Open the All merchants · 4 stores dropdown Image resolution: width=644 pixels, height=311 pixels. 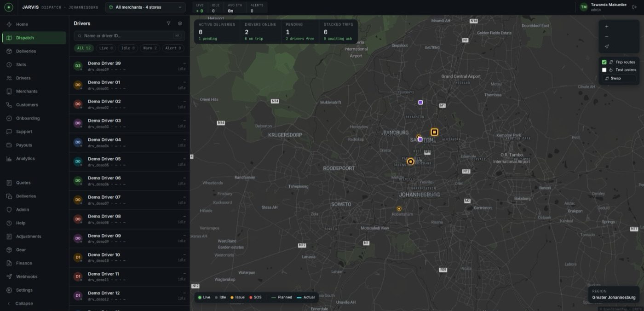click(145, 7)
